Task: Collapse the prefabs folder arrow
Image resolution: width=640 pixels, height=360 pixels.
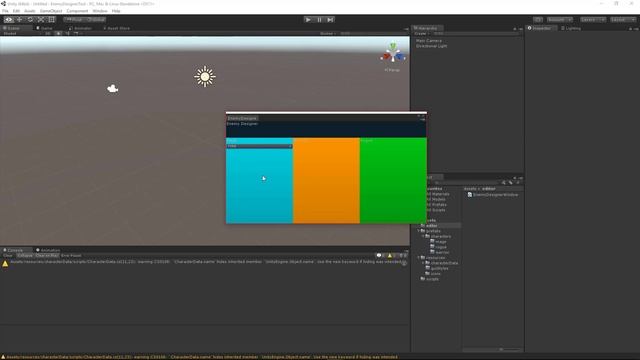Action: pos(419,231)
